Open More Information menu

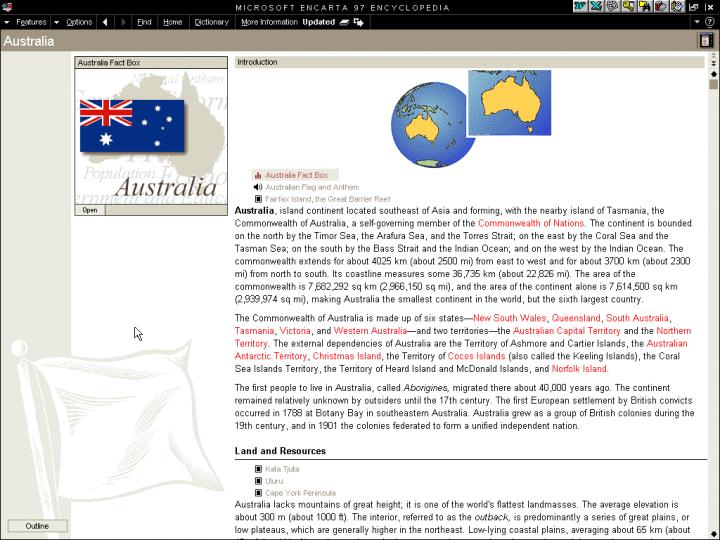pos(269,22)
